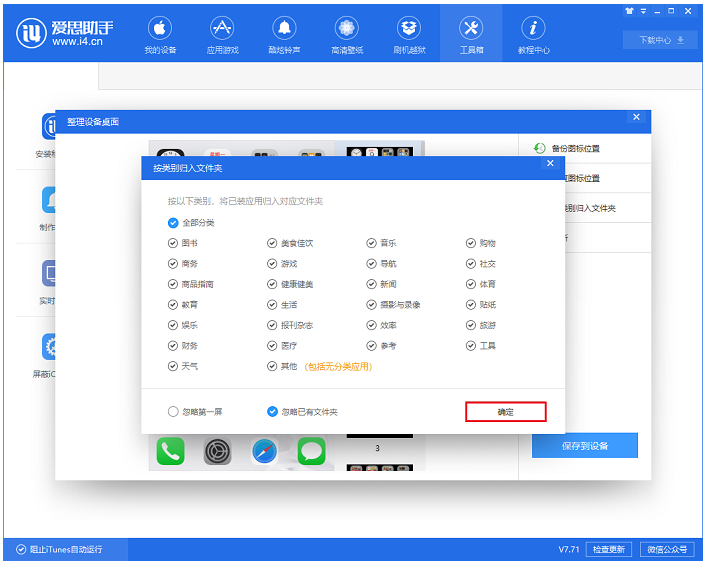This screenshot has width=706, height=568.
Task: Open the 教程中心 info section
Action: (533, 35)
